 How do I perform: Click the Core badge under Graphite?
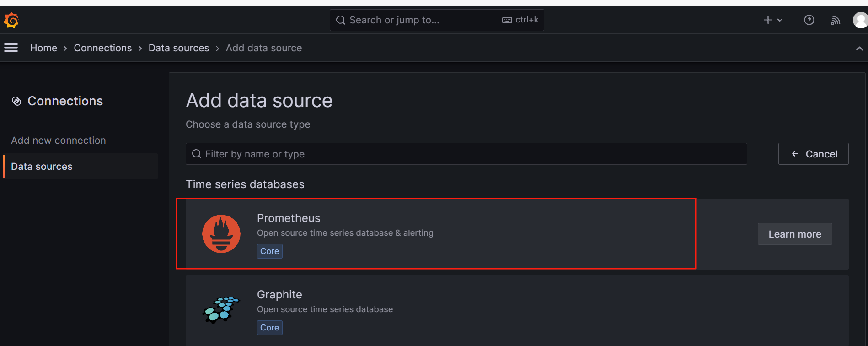(x=270, y=328)
